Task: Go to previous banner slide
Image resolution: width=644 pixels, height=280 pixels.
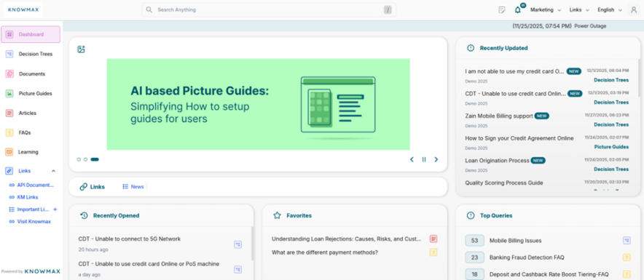Action: pos(412,159)
